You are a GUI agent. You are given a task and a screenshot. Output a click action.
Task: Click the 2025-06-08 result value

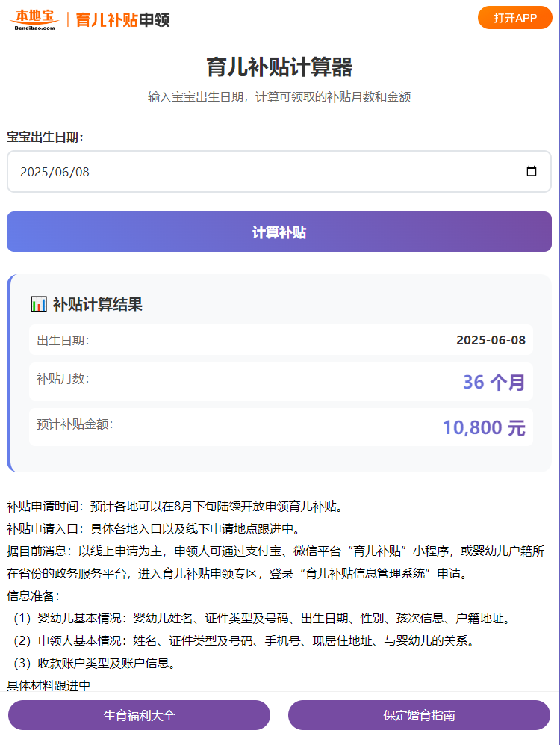tap(491, 340)
